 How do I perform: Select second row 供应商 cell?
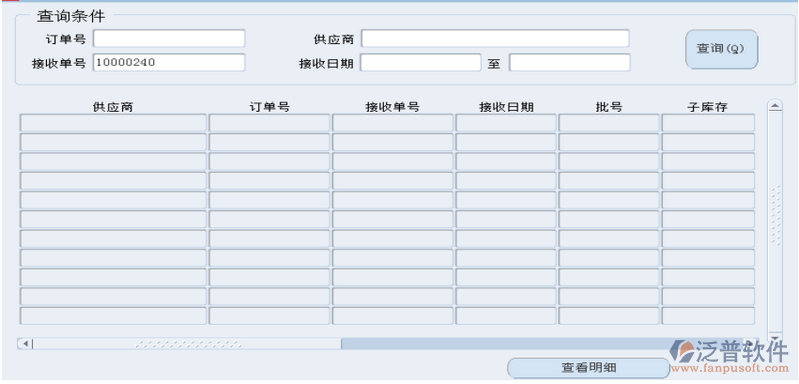[x=113, y=142]
